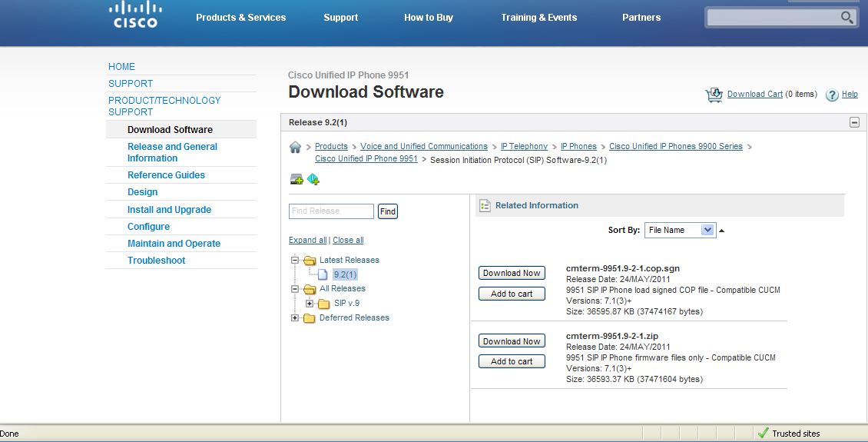Screen dimensions: 868x442
Task: Collapse the Release 9.2(1) panel
Action: click(x=855, y=122)
